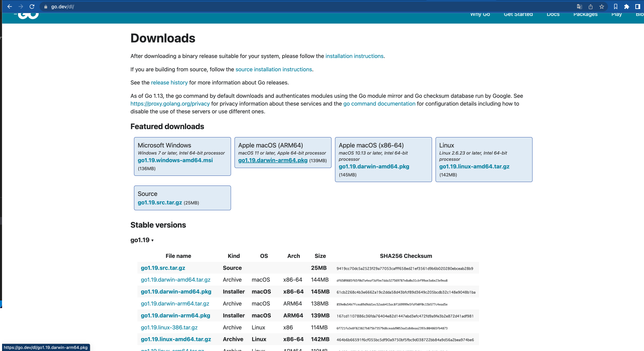Download go1.19.darwin-arm64.pkg installer from table

click(x=176, y=316)
